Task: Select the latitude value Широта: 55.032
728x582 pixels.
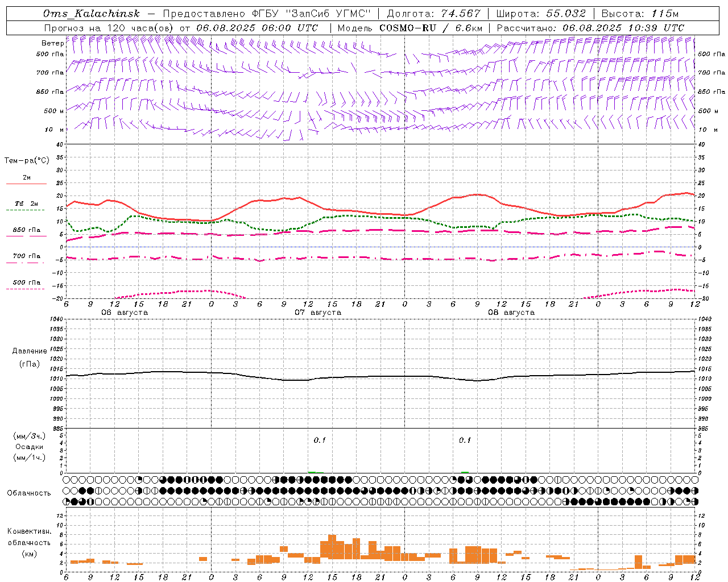Action: tap(541, 14)
